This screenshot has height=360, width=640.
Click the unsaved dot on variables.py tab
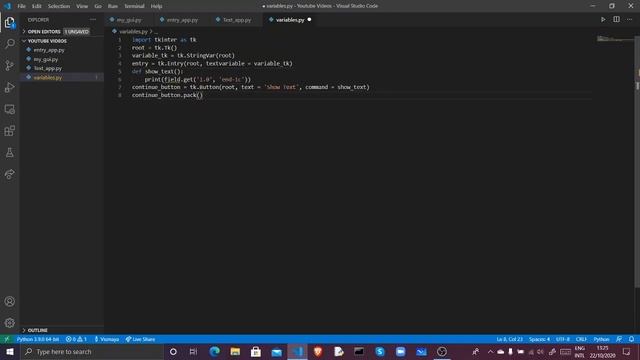(x=309, y=20)
